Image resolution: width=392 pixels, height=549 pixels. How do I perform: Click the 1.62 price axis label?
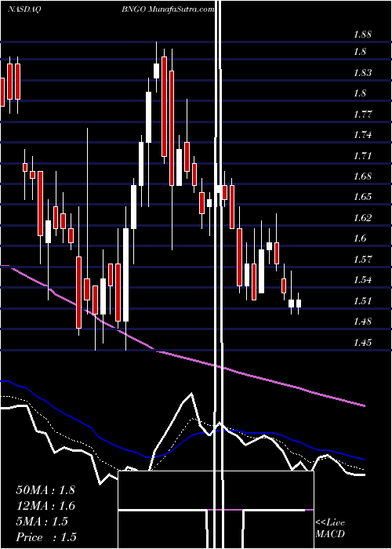click(x=362, y=217)
